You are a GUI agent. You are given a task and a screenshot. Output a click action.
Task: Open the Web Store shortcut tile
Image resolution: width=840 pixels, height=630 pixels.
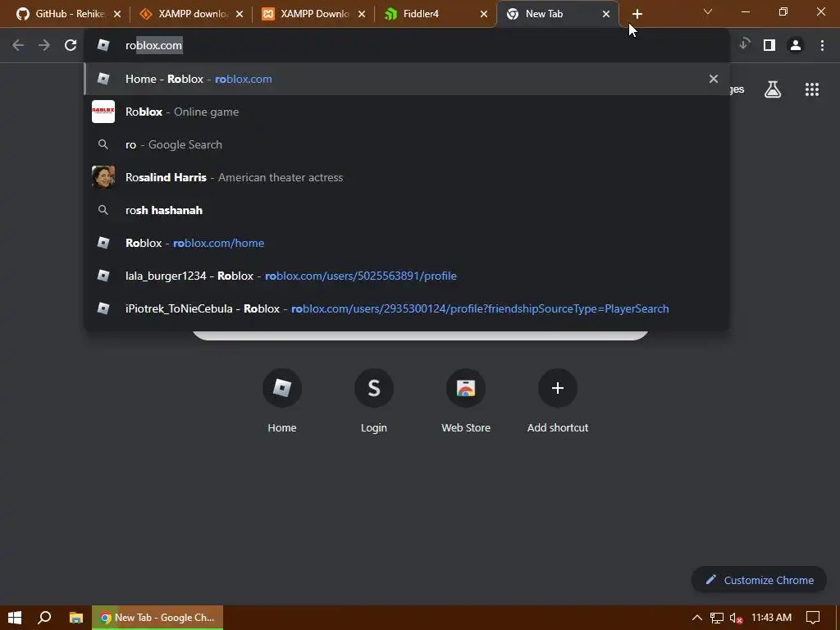[x=466, y=400]
